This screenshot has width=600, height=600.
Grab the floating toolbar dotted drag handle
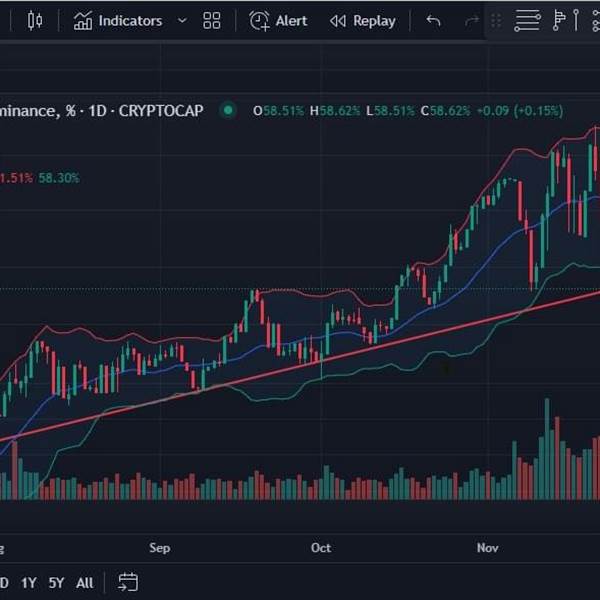pos(496,21)
